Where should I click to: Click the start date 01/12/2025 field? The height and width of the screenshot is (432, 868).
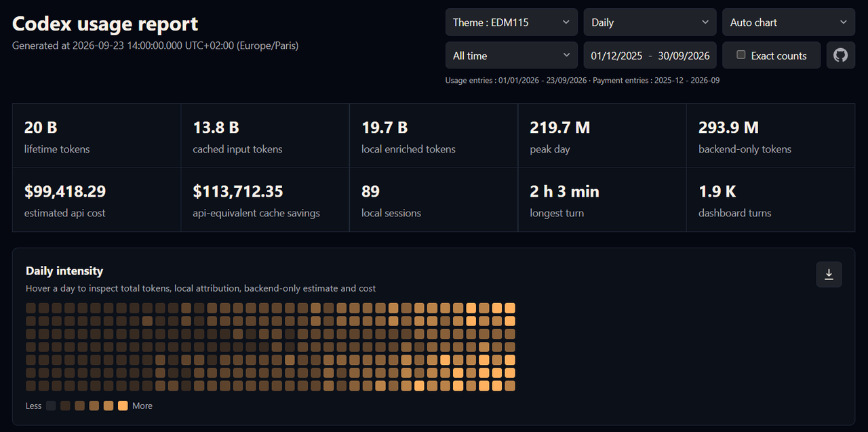(617, 56)
